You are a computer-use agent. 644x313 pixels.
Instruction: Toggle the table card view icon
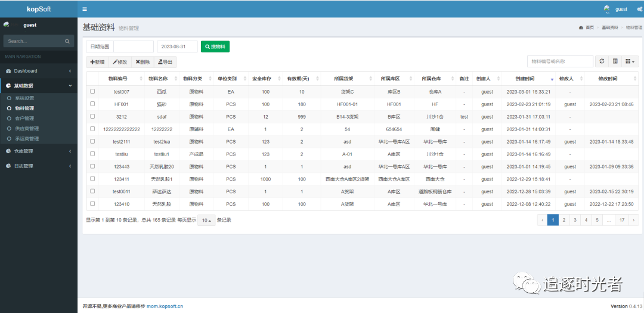coord(615,61)
